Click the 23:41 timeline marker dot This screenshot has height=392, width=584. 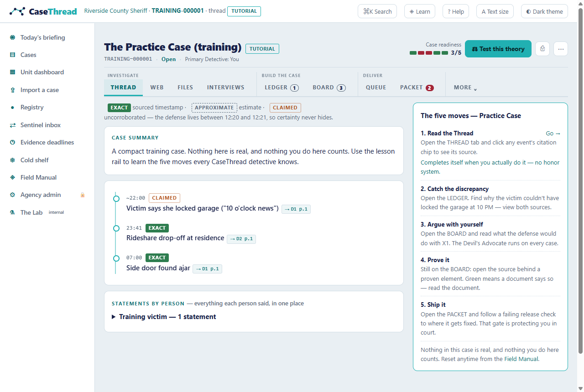116,228
